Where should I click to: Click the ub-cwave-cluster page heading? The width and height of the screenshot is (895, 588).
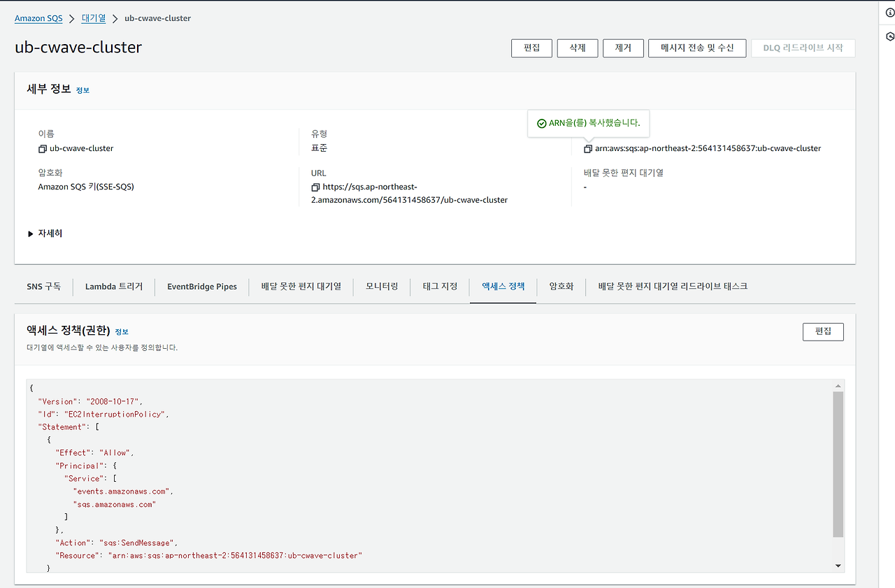[78, 48]
